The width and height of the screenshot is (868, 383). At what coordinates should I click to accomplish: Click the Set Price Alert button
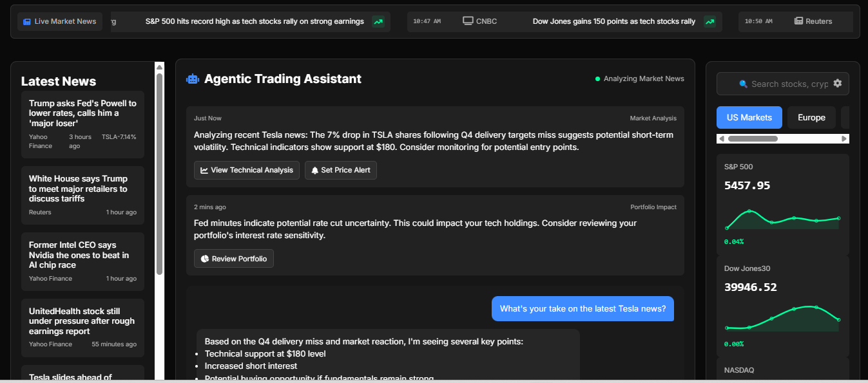[341, 171]
